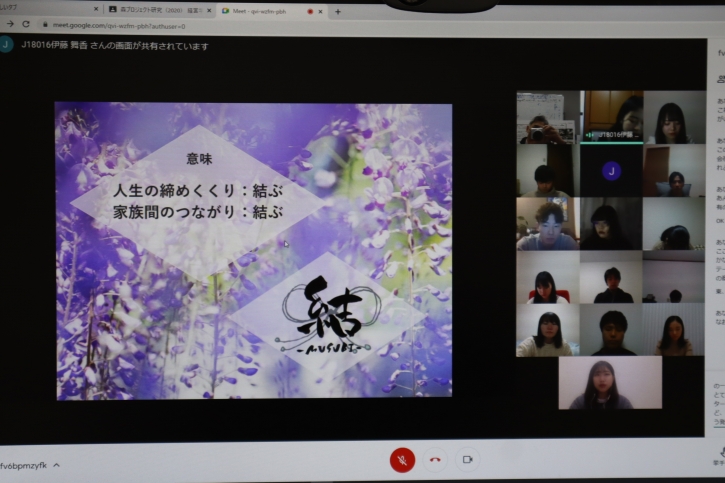
Task: Close the Meet - qvi-wzfm-pbh tab
Action: click(320, 12)
